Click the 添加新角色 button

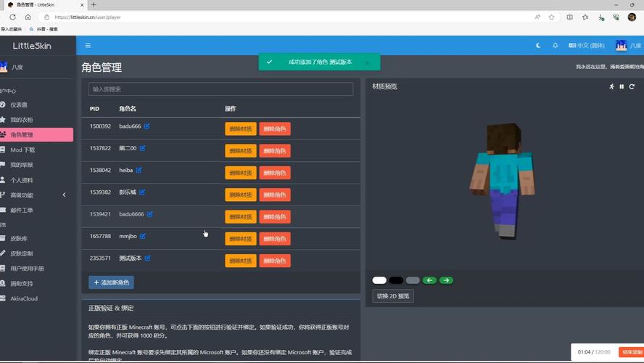click(111, 282)
